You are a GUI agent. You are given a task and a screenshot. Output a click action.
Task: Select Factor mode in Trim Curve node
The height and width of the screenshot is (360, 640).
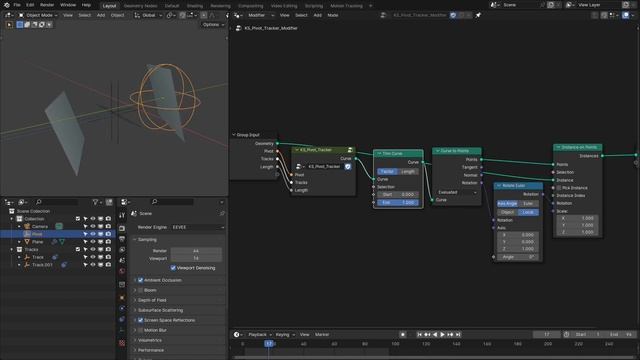[387, 172]
